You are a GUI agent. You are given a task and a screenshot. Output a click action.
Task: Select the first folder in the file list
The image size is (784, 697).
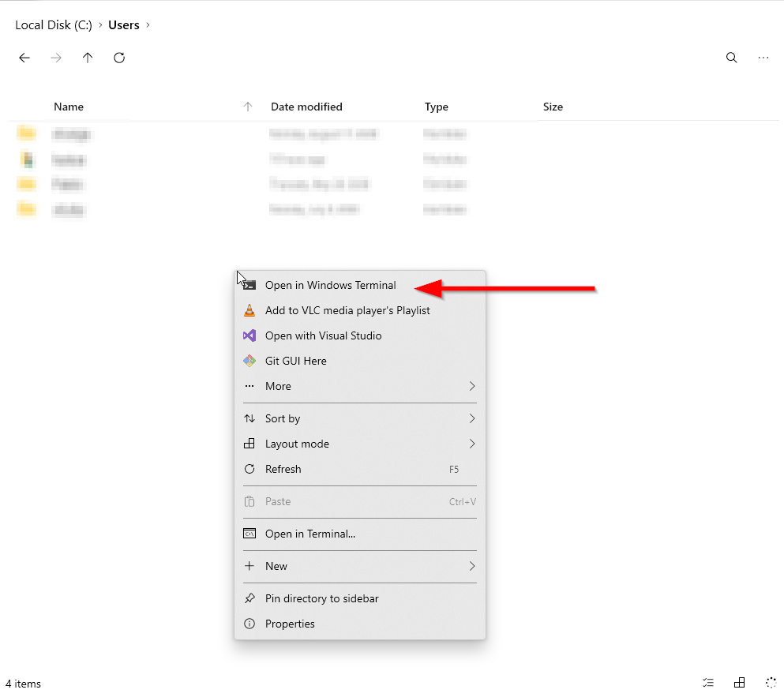71,134
